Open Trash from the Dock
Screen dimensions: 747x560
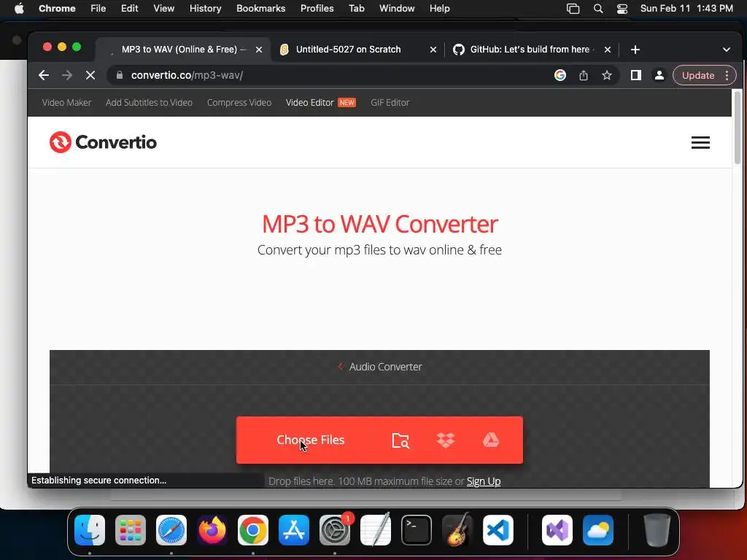pos(657,530)
